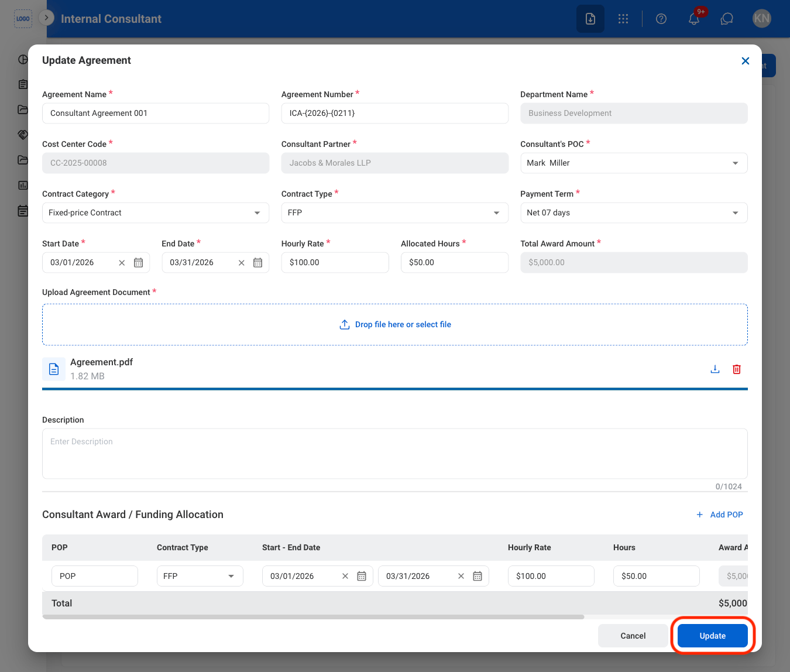Screen dimensions: 790x672
Task: Expand the Payment Term dropdown
Action: pyautogui.click(x=634, y=213)
